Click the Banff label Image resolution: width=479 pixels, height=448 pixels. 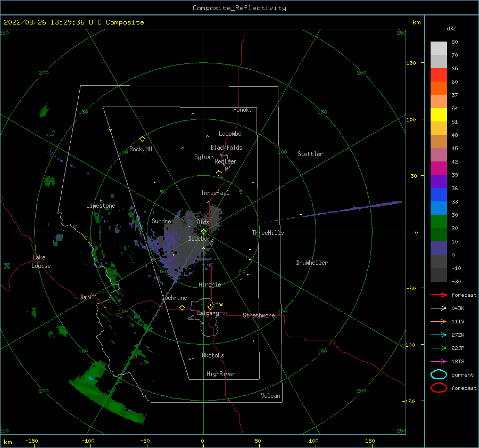point(88,297)
